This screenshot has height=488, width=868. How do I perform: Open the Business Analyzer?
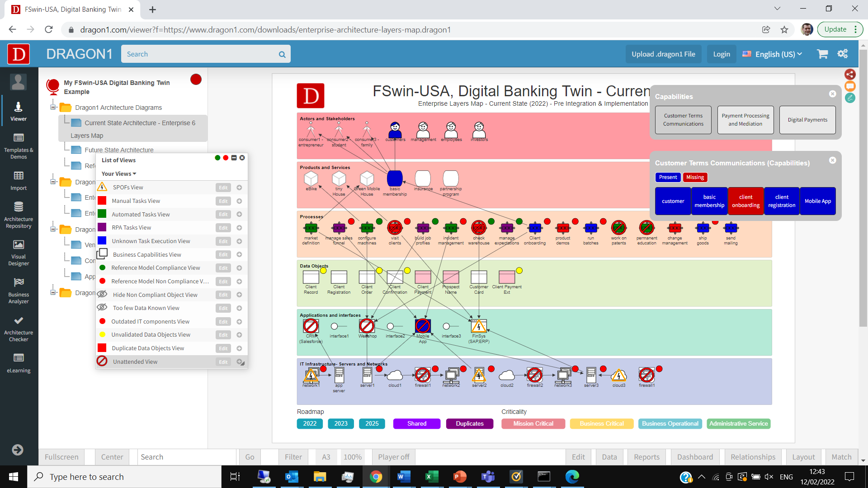click(19, 291)
